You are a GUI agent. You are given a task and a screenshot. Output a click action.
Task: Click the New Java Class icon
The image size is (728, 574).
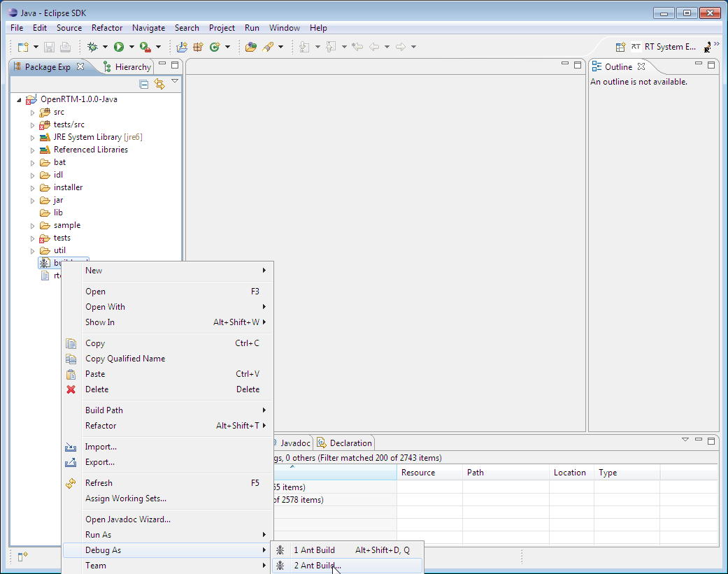click(215, 47)
